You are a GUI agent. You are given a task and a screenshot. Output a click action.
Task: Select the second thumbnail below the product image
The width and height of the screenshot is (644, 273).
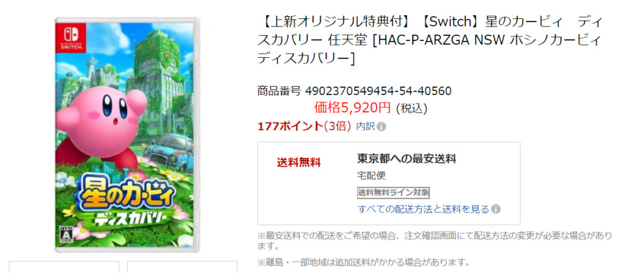(182, 267)
